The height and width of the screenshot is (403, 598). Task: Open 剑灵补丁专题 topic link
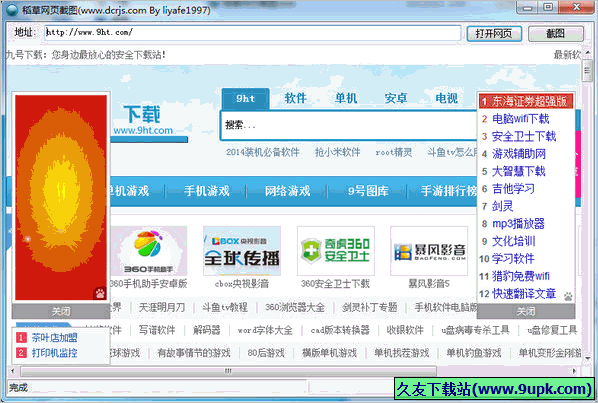[370, 307]
